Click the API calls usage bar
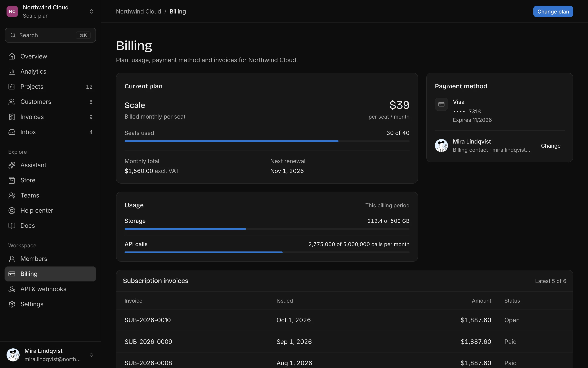Screen dimensions: 588x368 click(x=267, y=252)
